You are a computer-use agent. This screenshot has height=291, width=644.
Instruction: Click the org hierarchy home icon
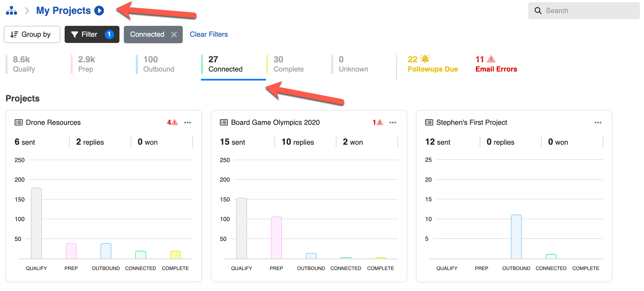pos(11,11)
